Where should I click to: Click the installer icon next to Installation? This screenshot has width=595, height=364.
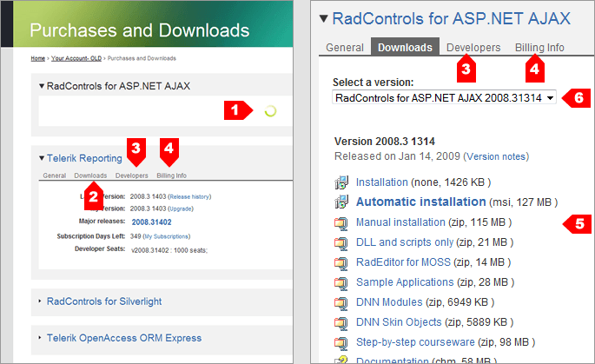coord(341,182)
